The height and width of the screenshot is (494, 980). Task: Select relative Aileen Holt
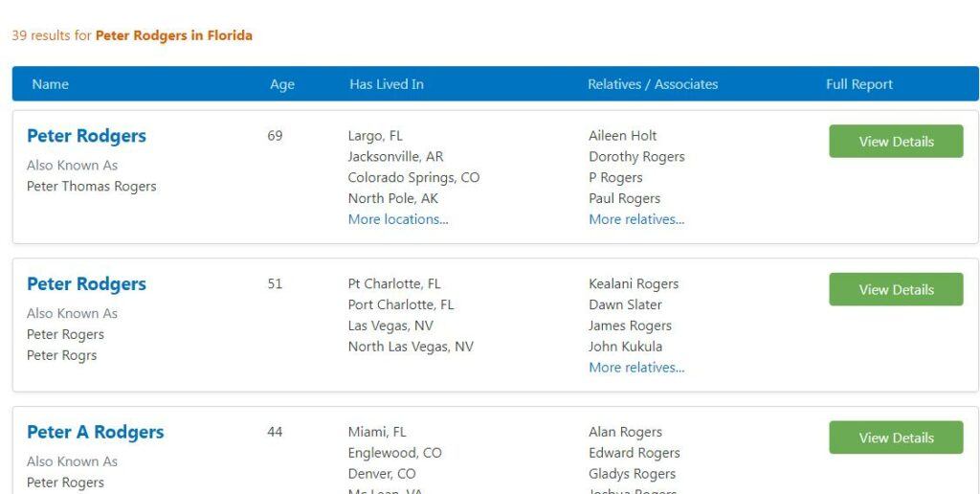622,136
